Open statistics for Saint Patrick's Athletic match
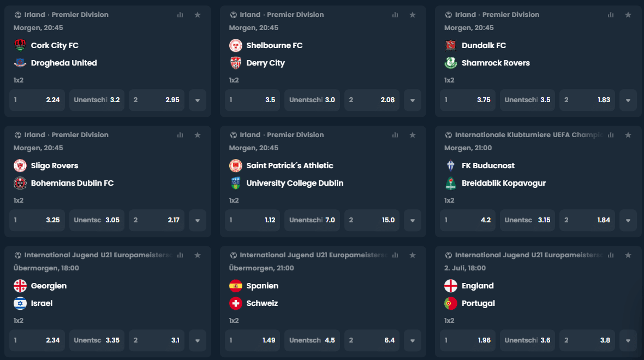The width and height of the screenshot is (644, 360). [396, 135]
